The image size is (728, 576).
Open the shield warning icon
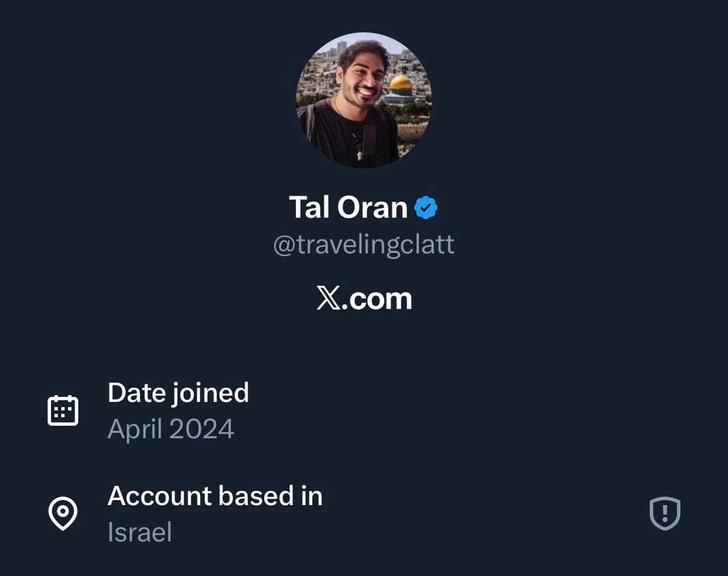point(665,514)
